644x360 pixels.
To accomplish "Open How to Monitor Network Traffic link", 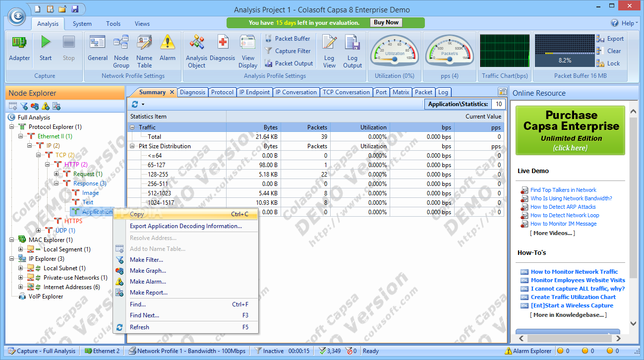I will pyautogui.click(x=574, y=272).
